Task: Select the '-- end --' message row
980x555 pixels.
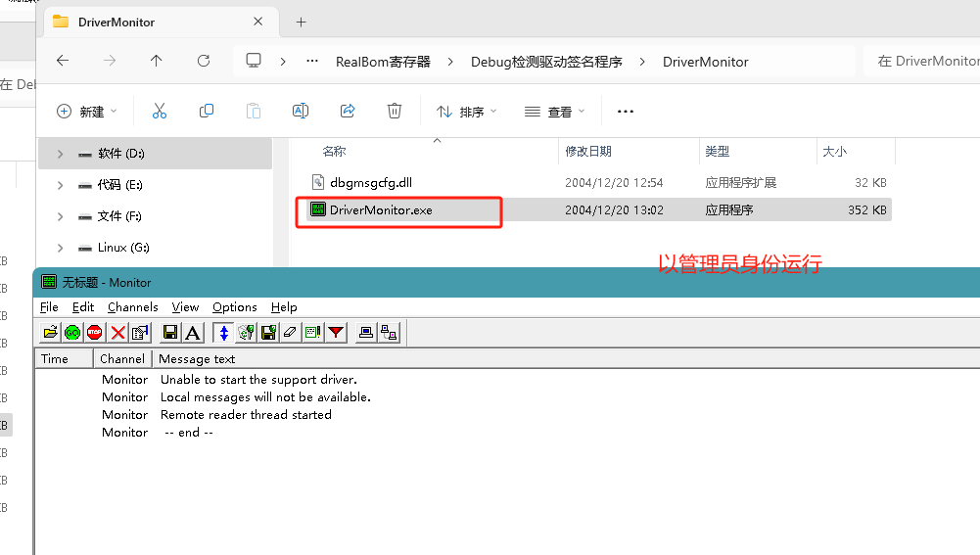Action: pos(189,432)
